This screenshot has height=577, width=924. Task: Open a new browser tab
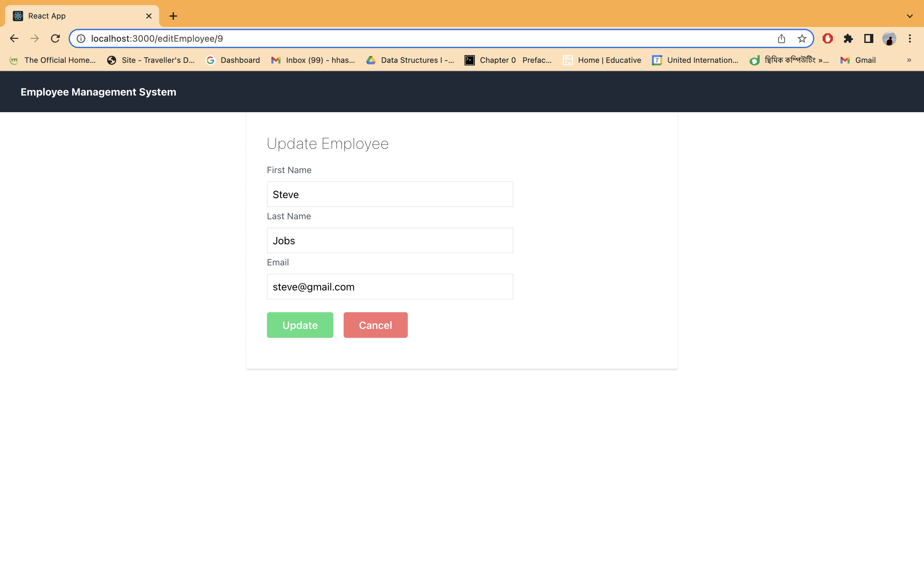[173, 16]
